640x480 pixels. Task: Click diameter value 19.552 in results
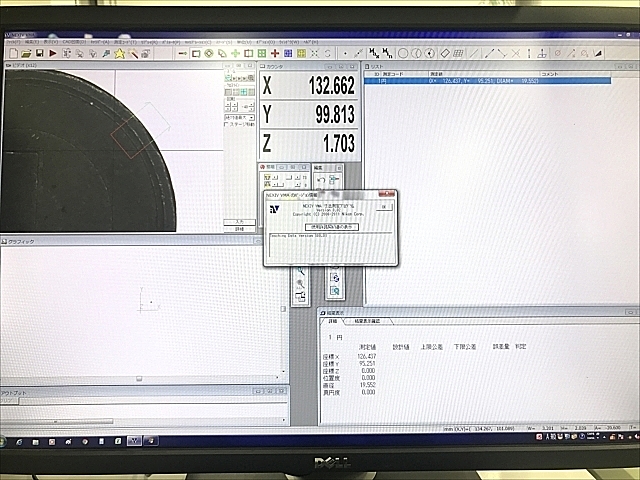368,385
